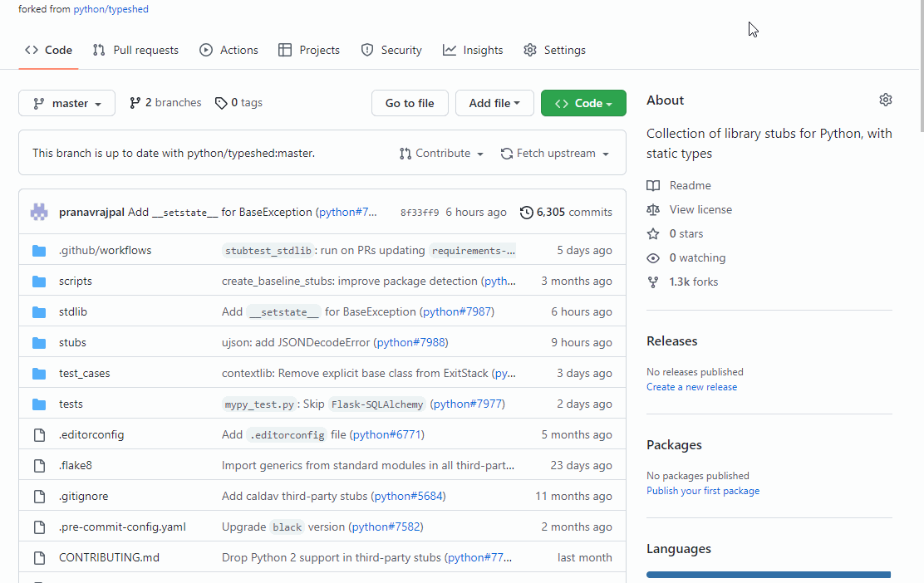
Task: Click the View license scales icon
Action: click(653, 209)
